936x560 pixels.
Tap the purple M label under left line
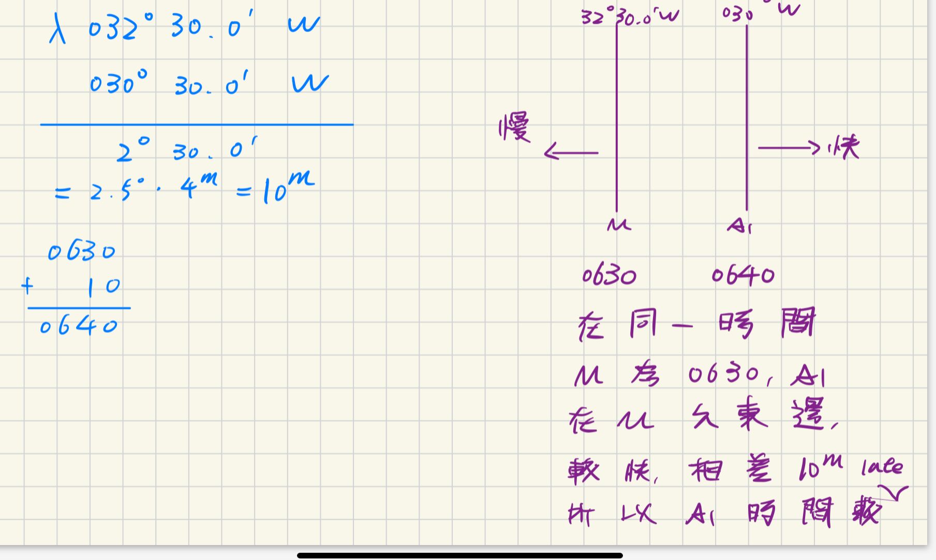click(x=619, y=225)
